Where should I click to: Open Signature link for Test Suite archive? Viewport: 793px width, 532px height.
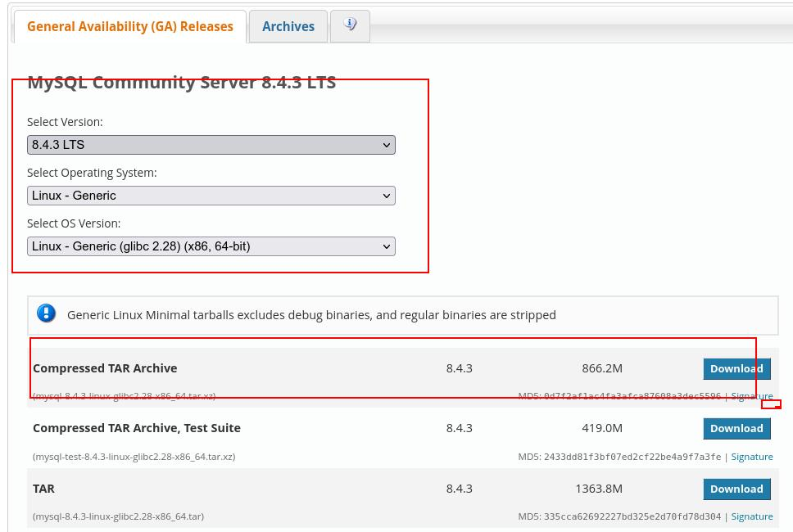(752, 457)
